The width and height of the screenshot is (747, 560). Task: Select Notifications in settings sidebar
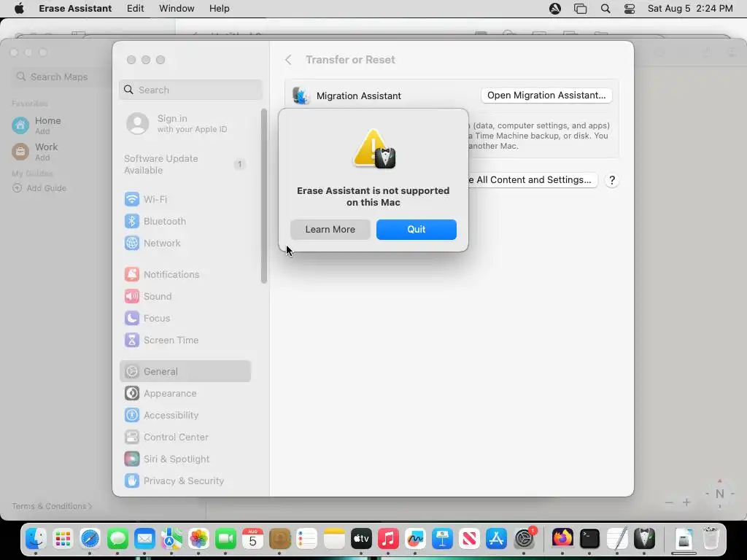[185, 274]
